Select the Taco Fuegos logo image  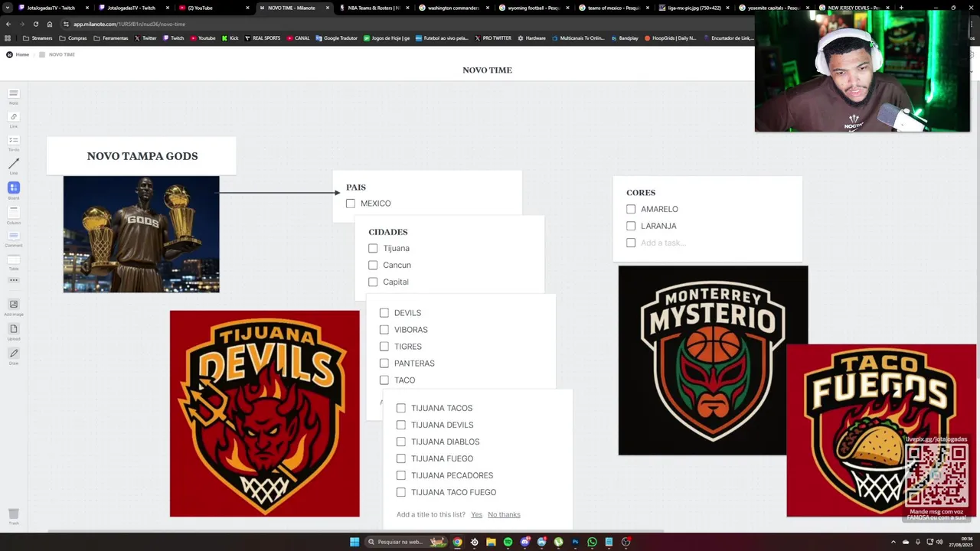coord(881,430)
